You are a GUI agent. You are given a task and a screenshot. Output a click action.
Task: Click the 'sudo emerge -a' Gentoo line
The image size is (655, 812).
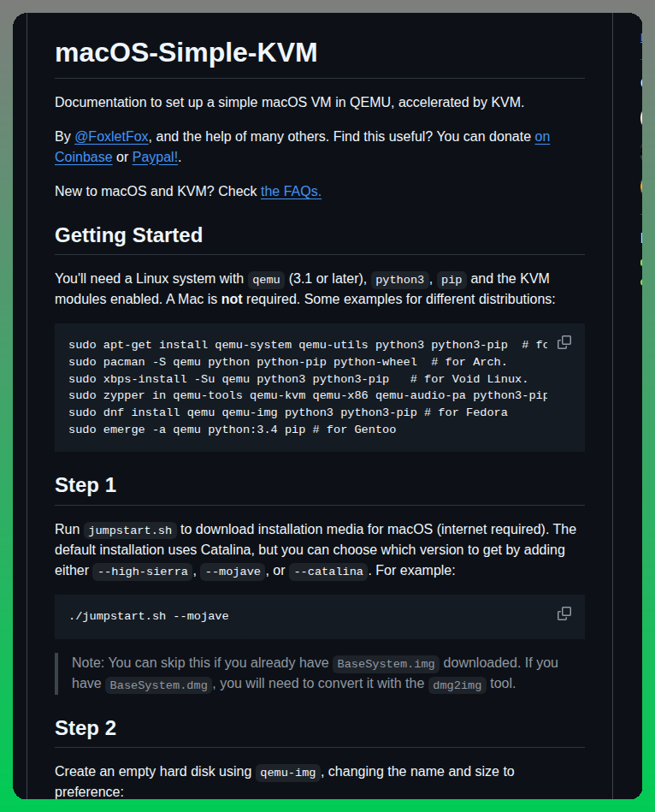[233, 430]
